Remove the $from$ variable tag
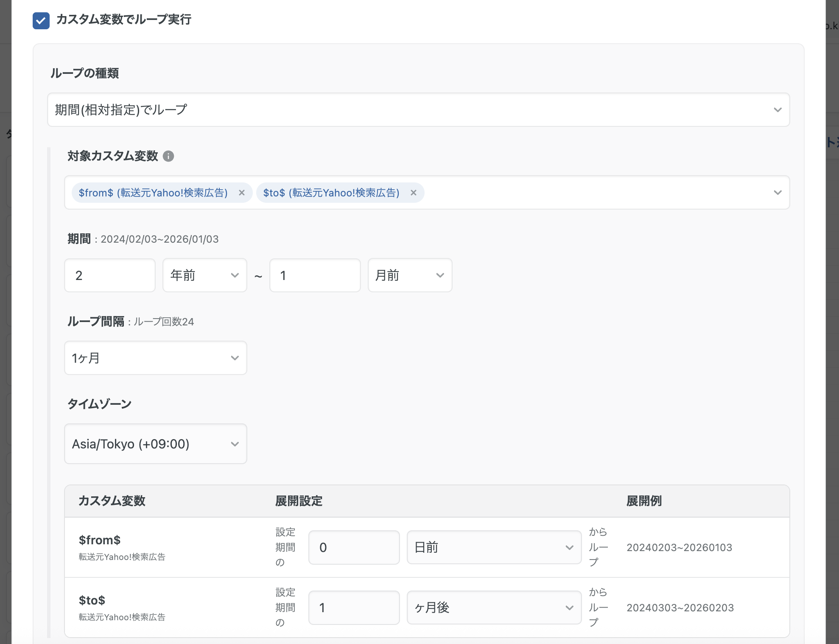 (x=242, y=193)
